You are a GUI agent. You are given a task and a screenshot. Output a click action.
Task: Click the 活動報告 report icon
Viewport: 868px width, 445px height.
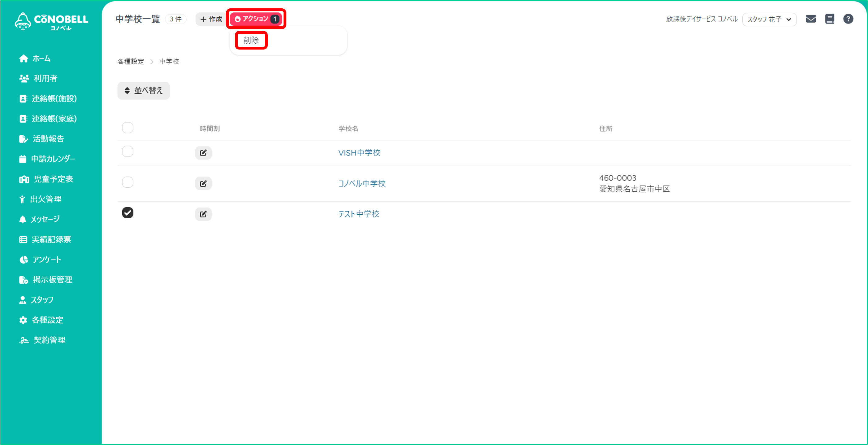[x=23, y=139]
